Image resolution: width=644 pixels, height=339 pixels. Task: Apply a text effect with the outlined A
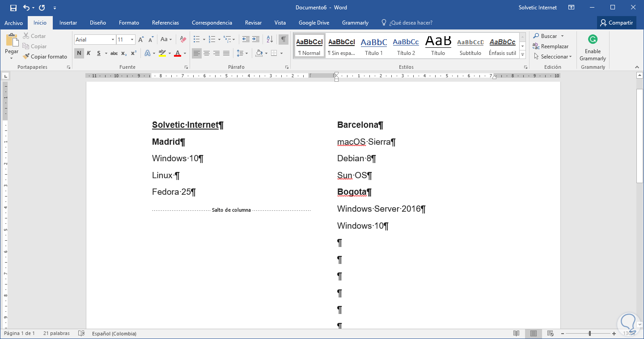[x=147, y=54]
